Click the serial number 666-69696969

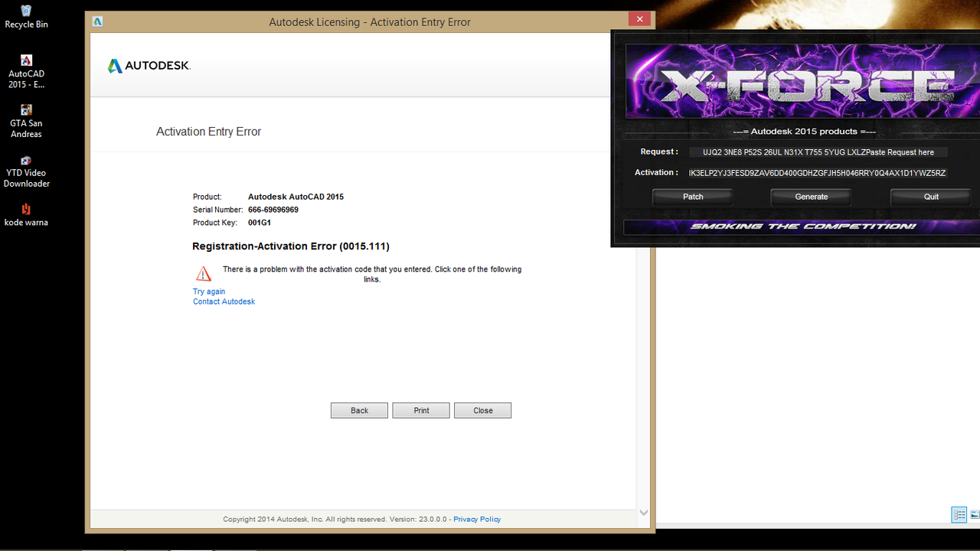[x=273, y=210]
